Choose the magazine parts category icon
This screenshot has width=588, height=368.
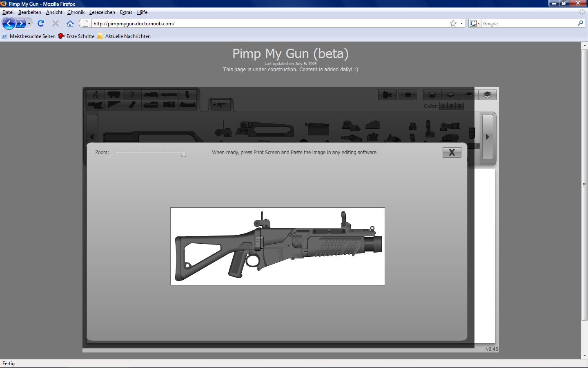tap(187, 94)
